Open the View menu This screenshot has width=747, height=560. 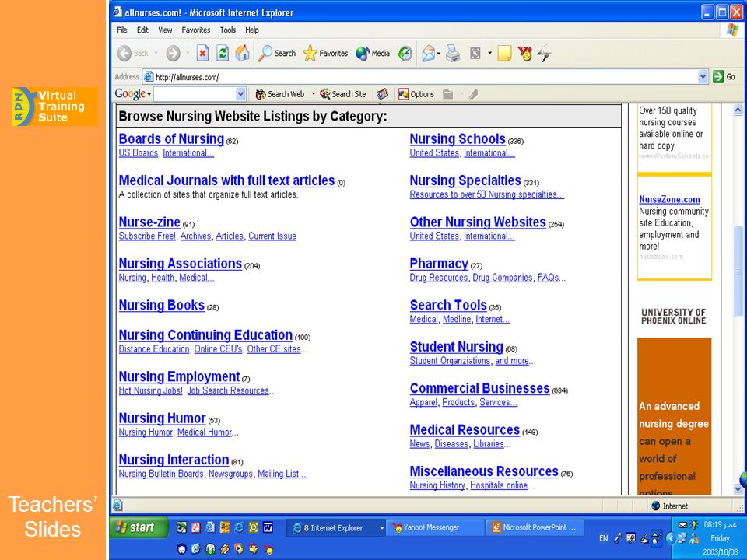pos(165,30)
